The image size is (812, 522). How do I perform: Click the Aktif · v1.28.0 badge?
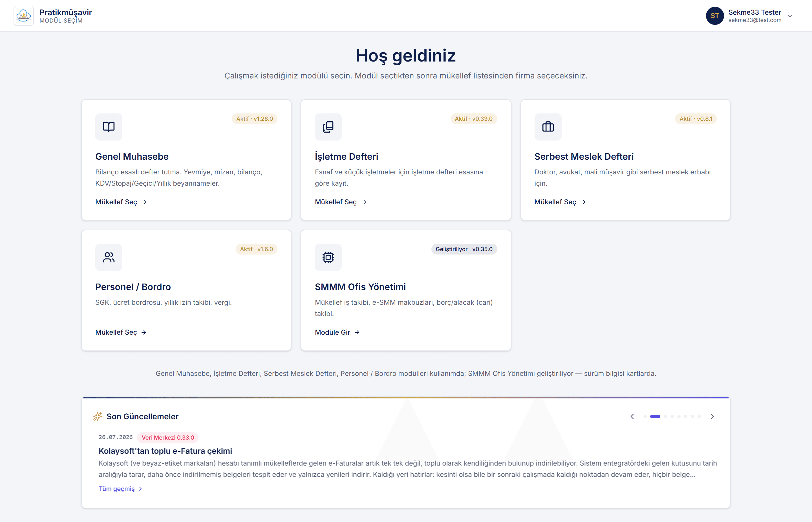255,119
